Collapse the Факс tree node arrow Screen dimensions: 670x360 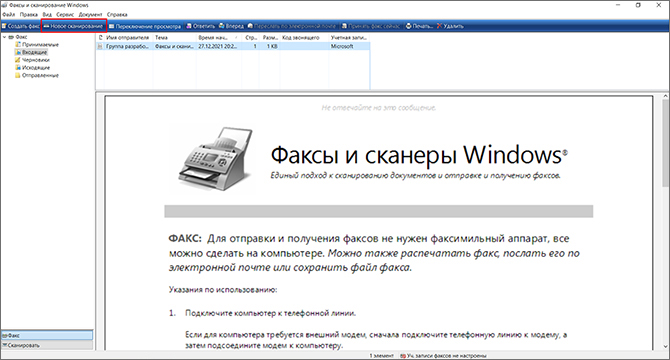coord(4,37)
